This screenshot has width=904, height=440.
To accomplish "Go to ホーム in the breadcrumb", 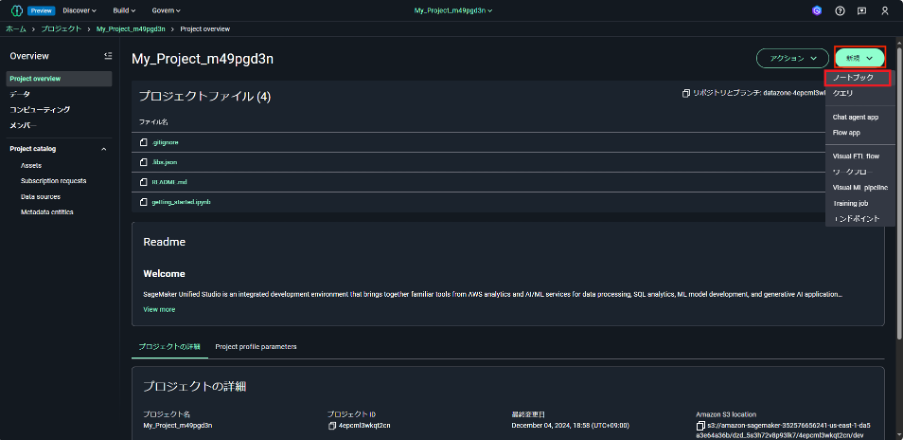I will pos(16,28).
